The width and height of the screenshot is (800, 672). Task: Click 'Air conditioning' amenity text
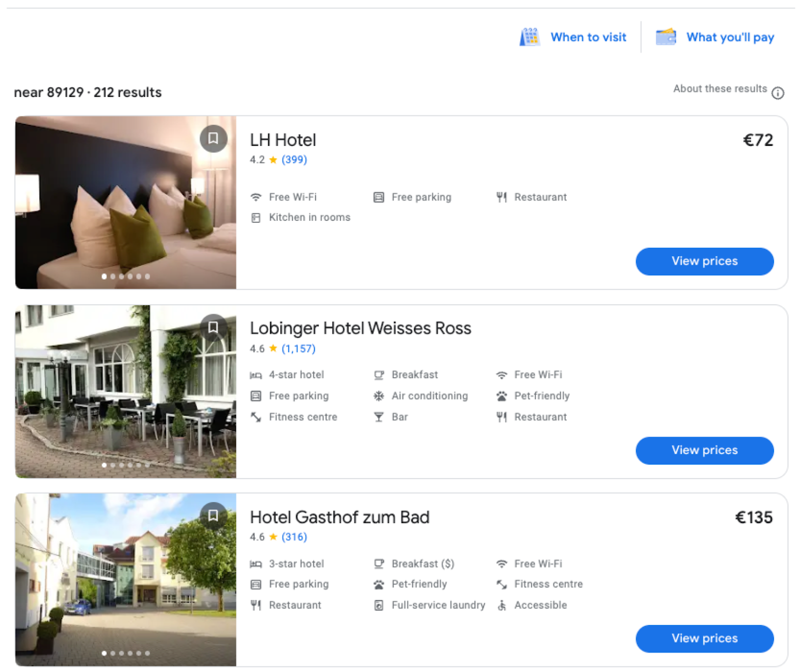[430, 396]
